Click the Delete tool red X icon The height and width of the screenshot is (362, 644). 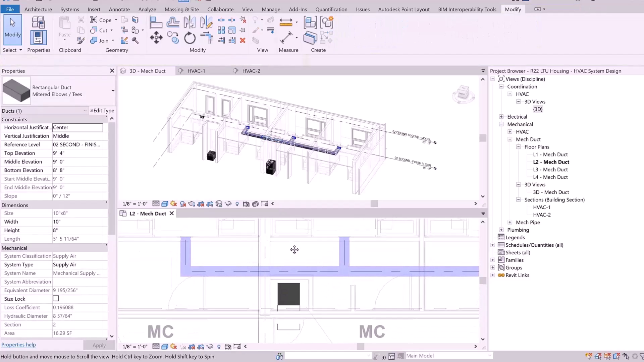click(243, 41)
